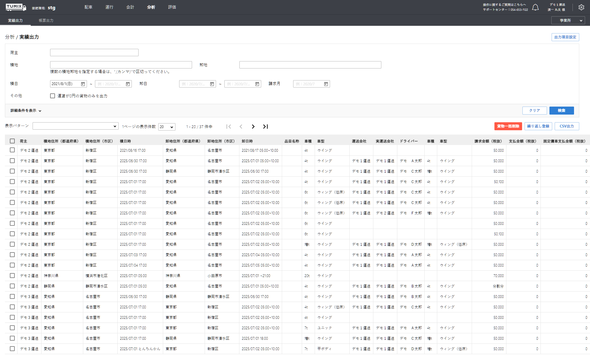Click the TUMIX truck logo

(16, 7)
